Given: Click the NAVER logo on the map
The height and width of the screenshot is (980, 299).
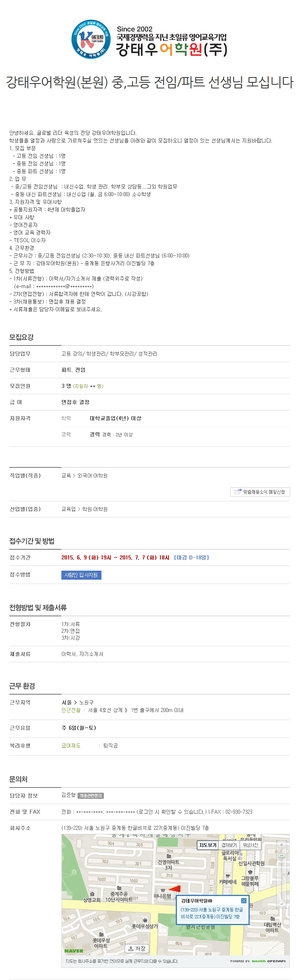Looking at the screenshot, I should click(74, 951).
